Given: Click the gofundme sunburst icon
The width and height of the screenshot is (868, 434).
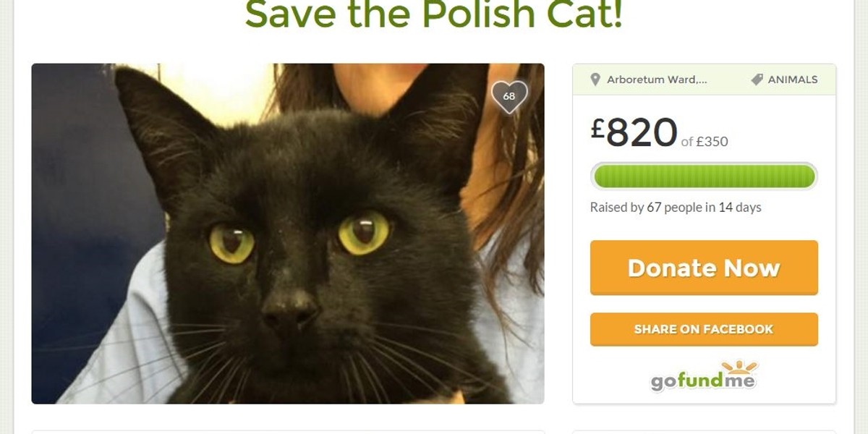Looking at the screenshot, I should coord(739,367).
